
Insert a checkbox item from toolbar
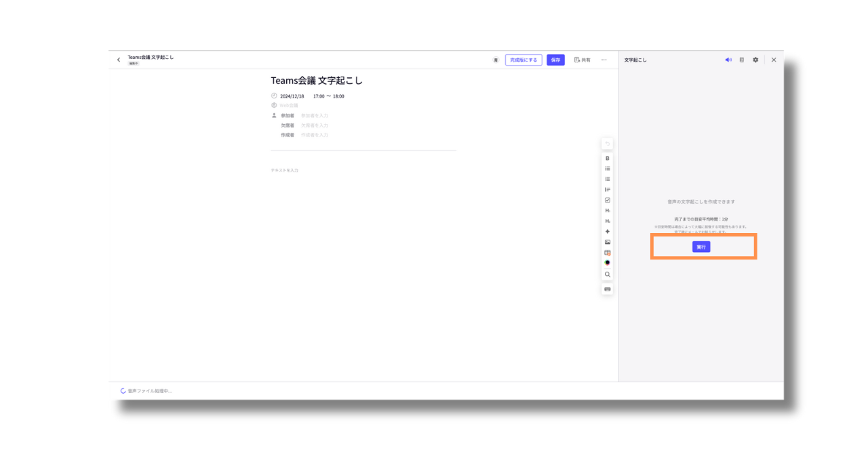point(607,200)
